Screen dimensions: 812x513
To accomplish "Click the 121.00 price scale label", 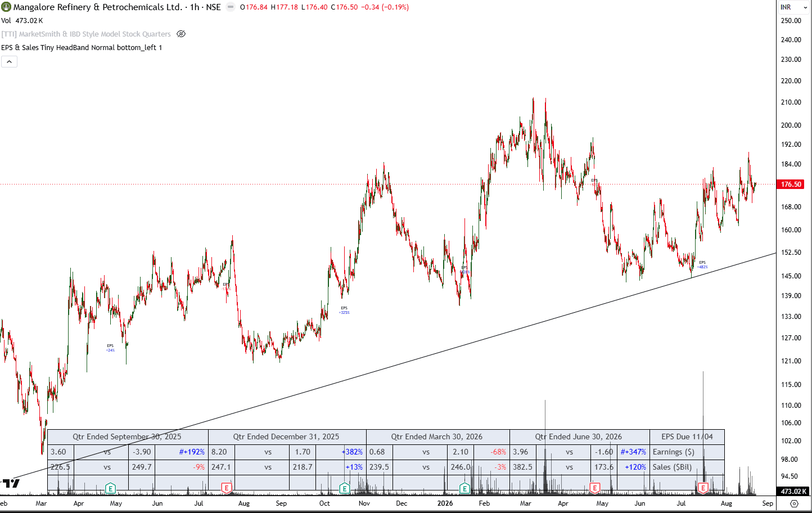I will (x=791, y=361).
